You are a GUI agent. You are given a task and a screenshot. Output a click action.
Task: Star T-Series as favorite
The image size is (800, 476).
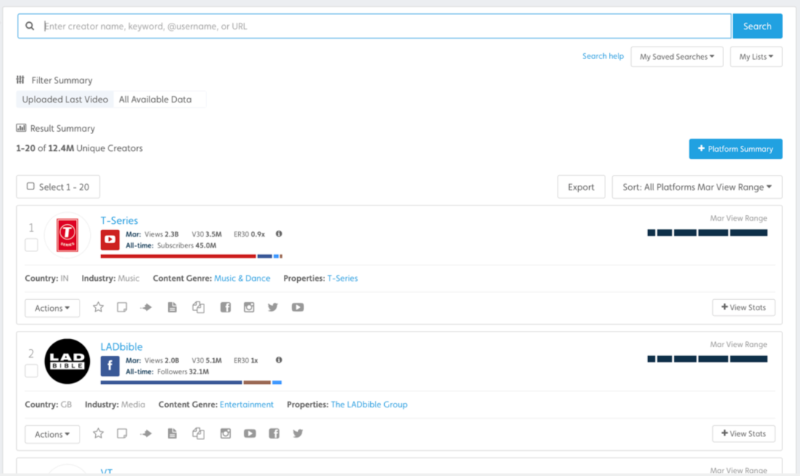point(98,307)
